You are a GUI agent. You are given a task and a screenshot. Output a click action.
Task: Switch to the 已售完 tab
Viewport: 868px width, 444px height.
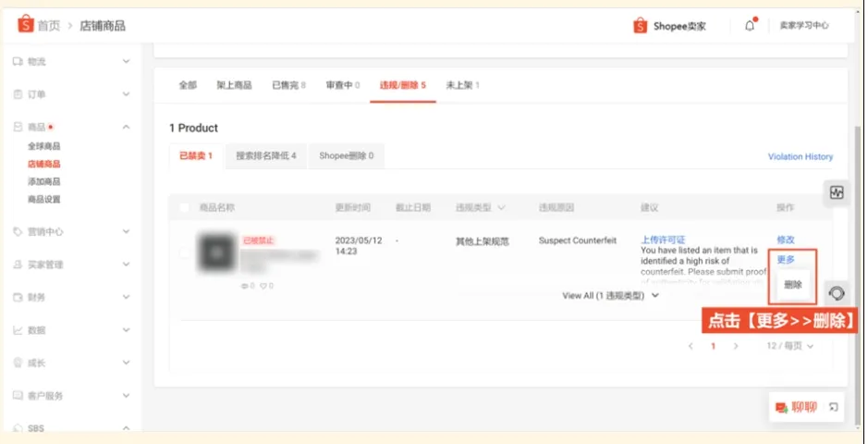pos(289,85)
